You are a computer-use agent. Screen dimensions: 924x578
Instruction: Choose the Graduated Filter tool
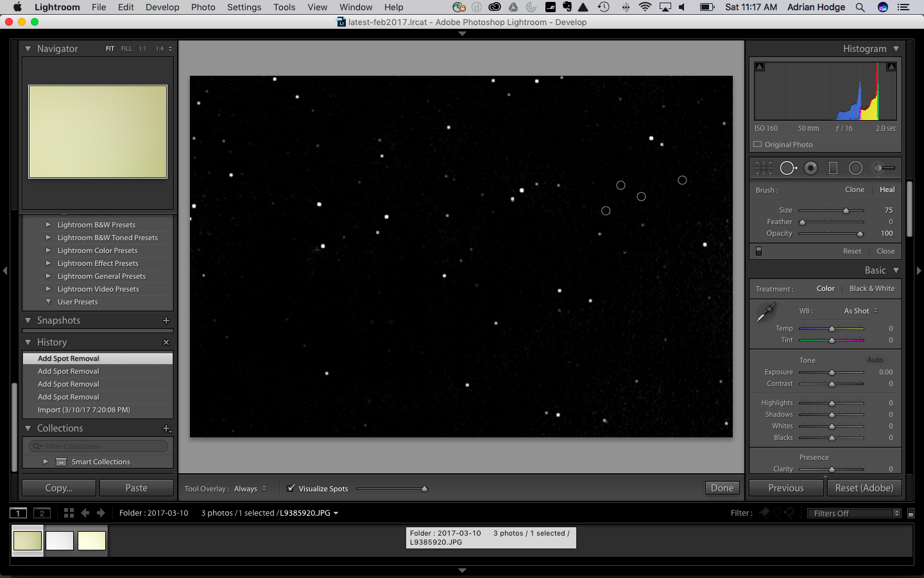point(833,168)
